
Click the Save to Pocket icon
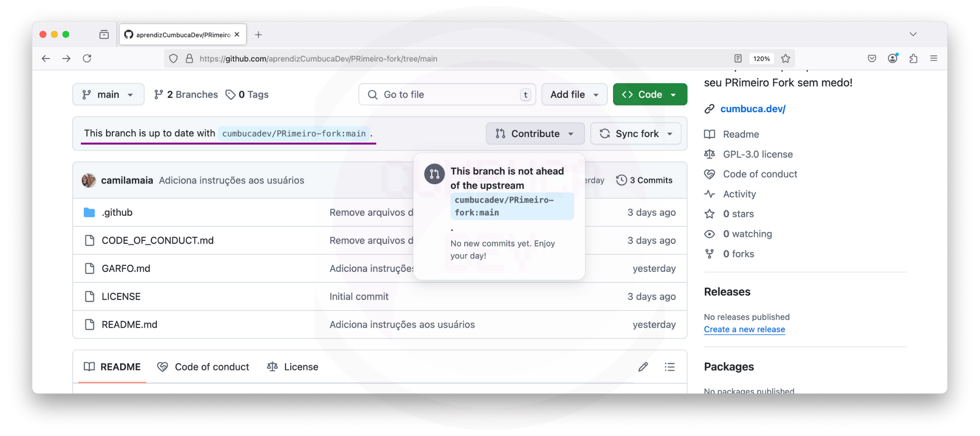(872, 58)
